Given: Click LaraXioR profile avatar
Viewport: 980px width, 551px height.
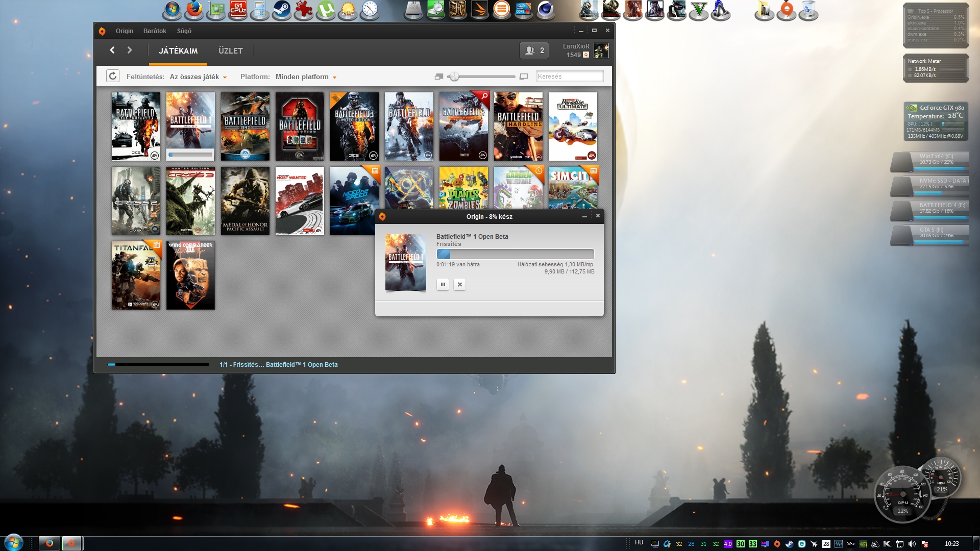Looking at the screenshot, I should 601,51.
